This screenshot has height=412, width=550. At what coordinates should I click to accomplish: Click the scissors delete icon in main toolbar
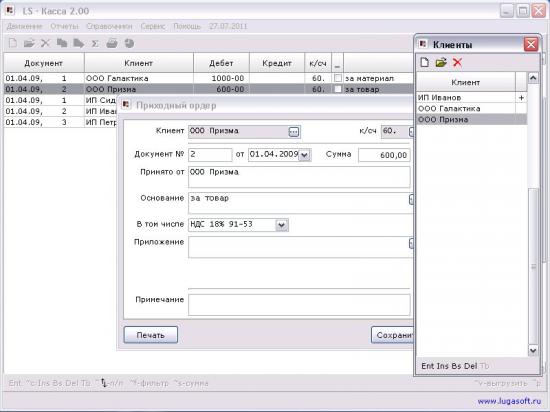[45, 43]
